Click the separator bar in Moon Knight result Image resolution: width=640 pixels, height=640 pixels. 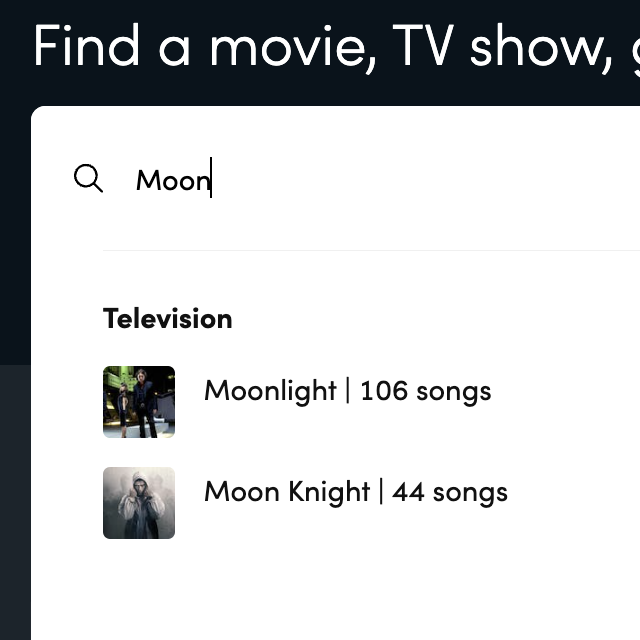point(381,491)
